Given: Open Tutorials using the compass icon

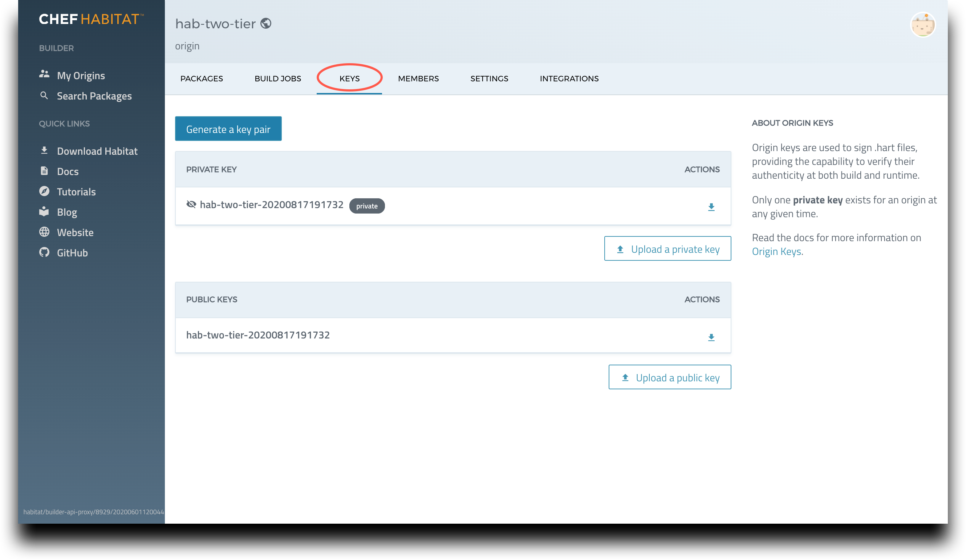Looking at the screenshot, I should pyautogui.click(x=44, y=191).
